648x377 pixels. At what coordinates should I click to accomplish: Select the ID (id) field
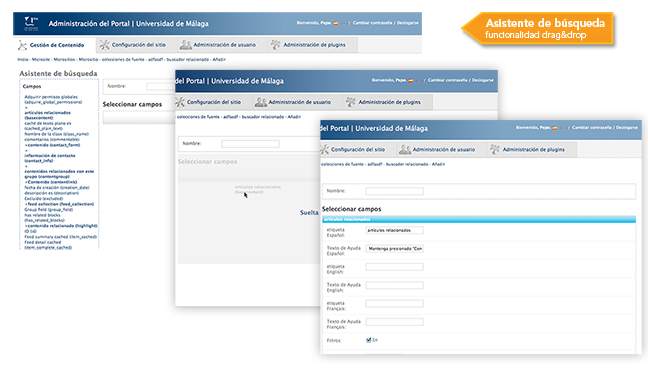click(31, 231)
